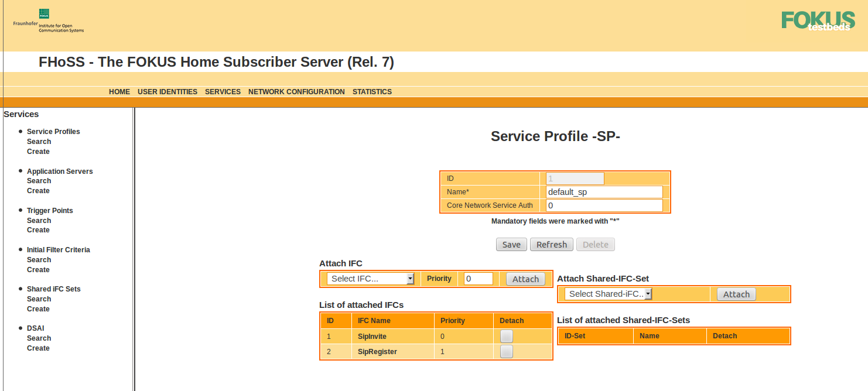Open Create under Trigger Points

pyautogui.click(x=38, y=230)
